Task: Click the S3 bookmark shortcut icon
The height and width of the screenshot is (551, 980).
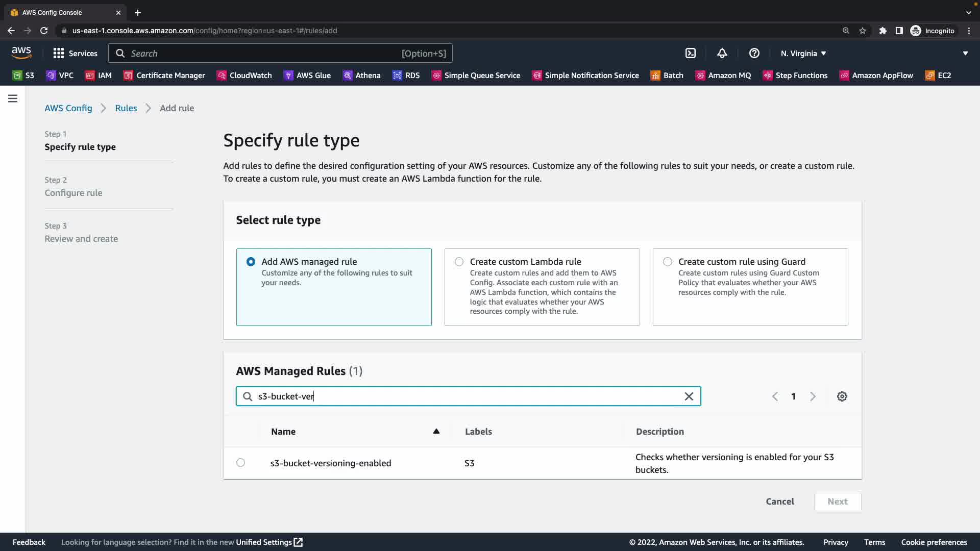Action: [x=18, y=76]
